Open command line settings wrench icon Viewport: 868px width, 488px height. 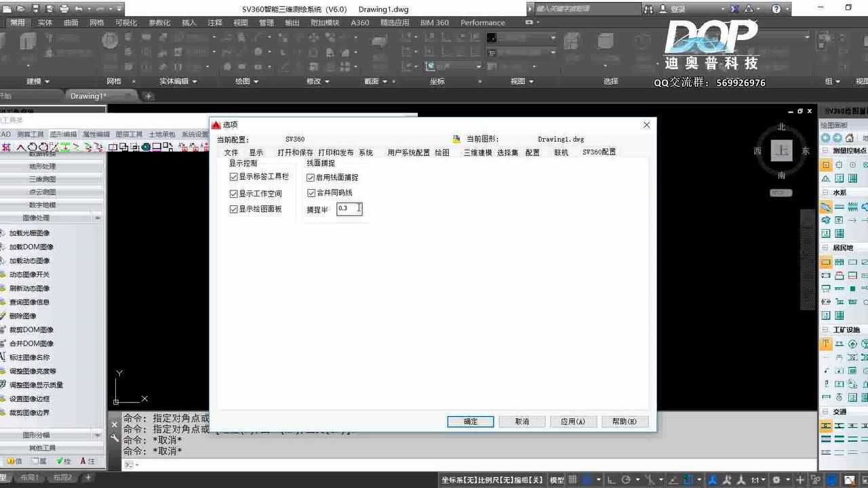tap(115, 439)
